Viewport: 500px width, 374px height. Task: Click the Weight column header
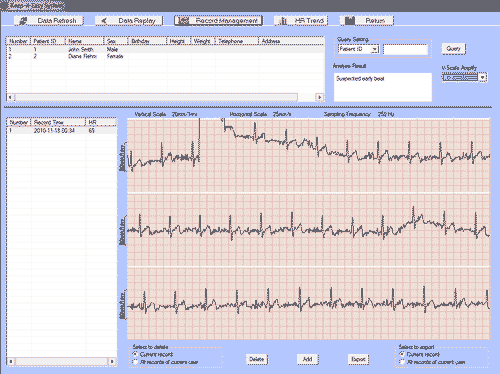coord(203,41)
